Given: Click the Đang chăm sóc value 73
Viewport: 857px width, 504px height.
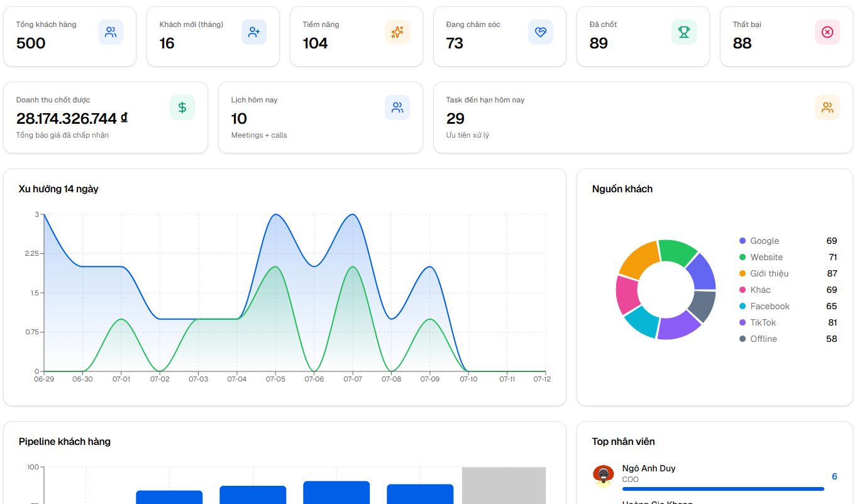Looking at the screenshot, I should [x=455, y=43].
